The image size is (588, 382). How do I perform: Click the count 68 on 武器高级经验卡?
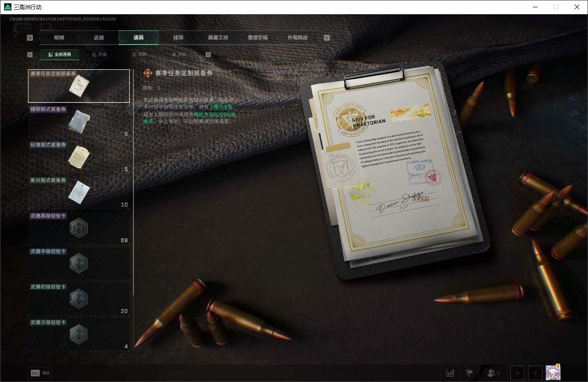point(124,240)
